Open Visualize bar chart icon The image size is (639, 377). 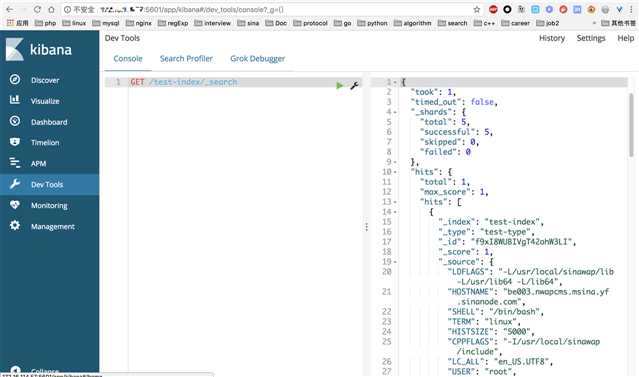pyautogui.click(x=15, y=99)
